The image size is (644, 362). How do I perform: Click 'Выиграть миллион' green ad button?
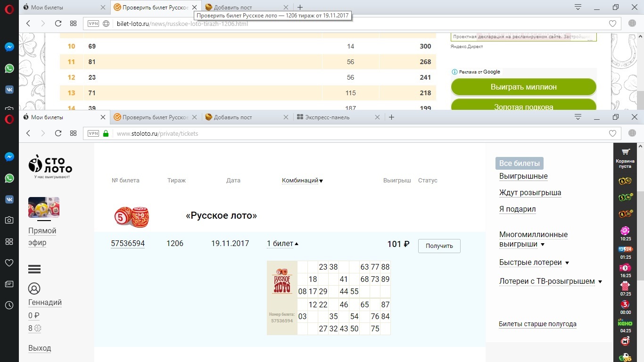tap(524, 87)
